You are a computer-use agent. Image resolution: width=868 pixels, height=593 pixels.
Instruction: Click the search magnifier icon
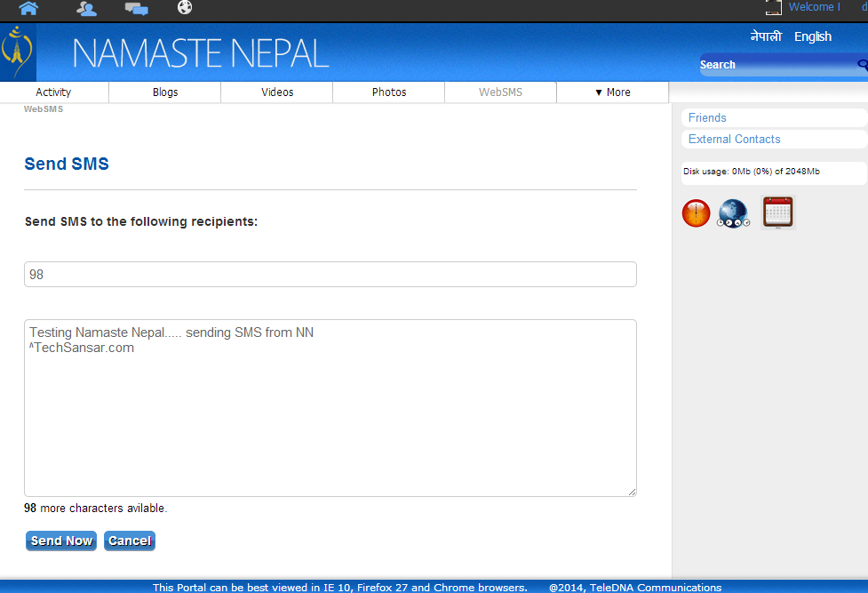[x=863, y=65]
